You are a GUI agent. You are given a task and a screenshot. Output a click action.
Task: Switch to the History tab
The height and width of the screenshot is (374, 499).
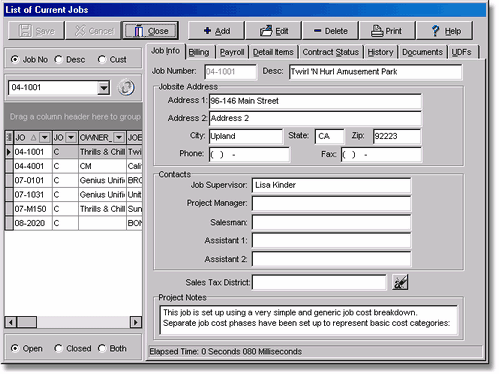(380, 52)
